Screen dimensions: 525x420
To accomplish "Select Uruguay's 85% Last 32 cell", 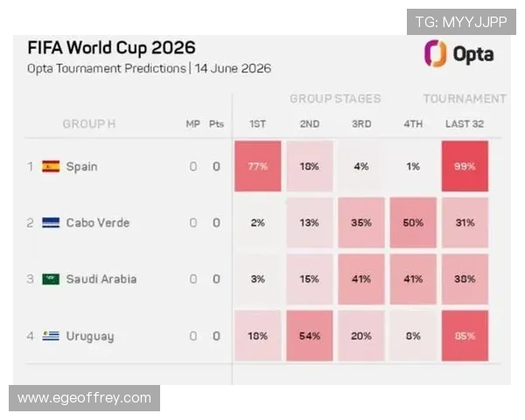I will [465, 336].
